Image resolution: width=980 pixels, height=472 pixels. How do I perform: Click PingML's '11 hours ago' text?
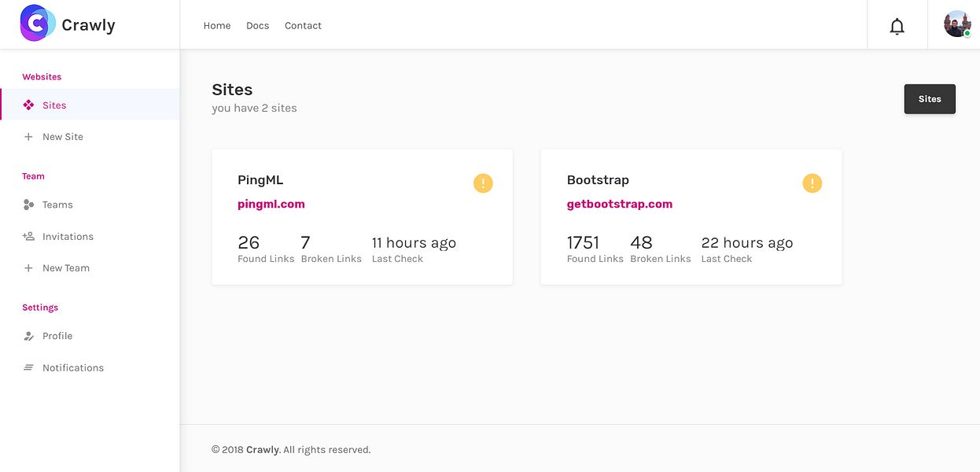[414, 243]
